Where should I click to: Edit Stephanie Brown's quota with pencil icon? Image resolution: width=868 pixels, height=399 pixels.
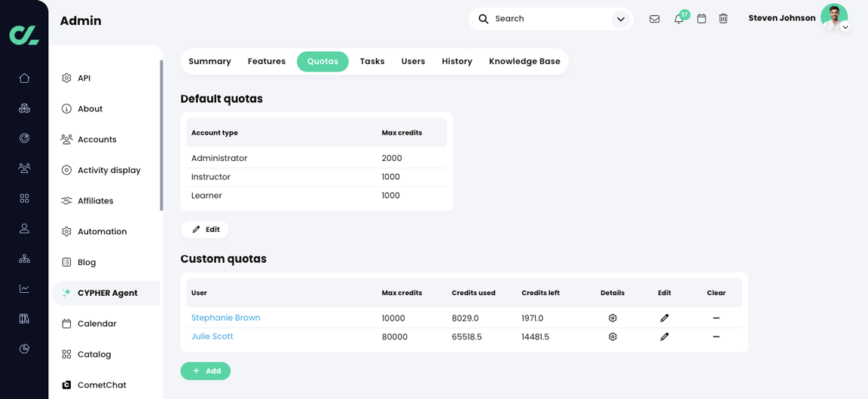click(x=665, y=318)
